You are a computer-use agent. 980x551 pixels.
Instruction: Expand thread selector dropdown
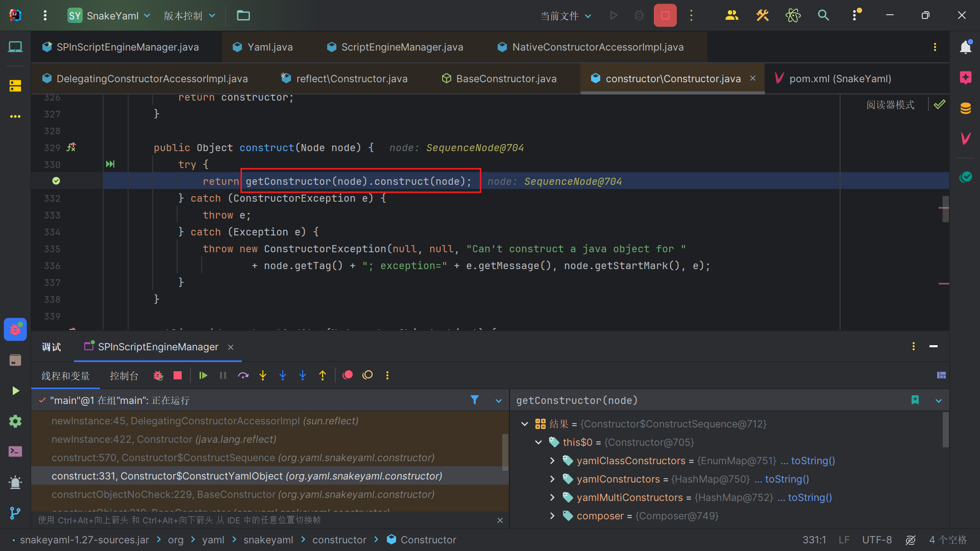pyautogui.click(x=499, y=400)
